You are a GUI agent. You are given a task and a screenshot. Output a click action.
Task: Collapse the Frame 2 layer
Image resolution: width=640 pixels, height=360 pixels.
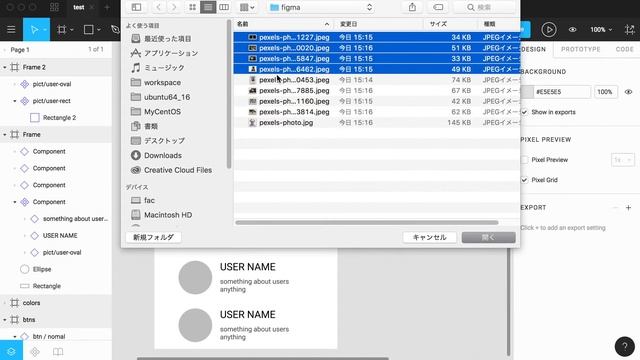click(5, 67)
